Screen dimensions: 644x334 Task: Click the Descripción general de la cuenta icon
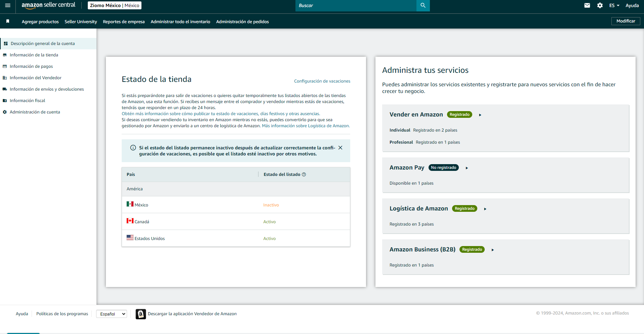click(x=6, y=44)
